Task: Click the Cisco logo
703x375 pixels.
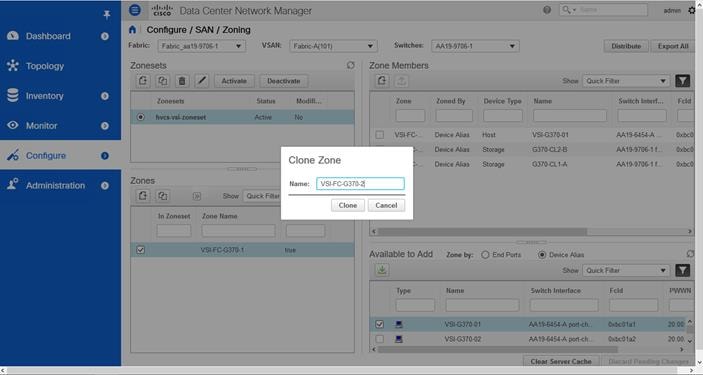Action: (x=162, y=10)
